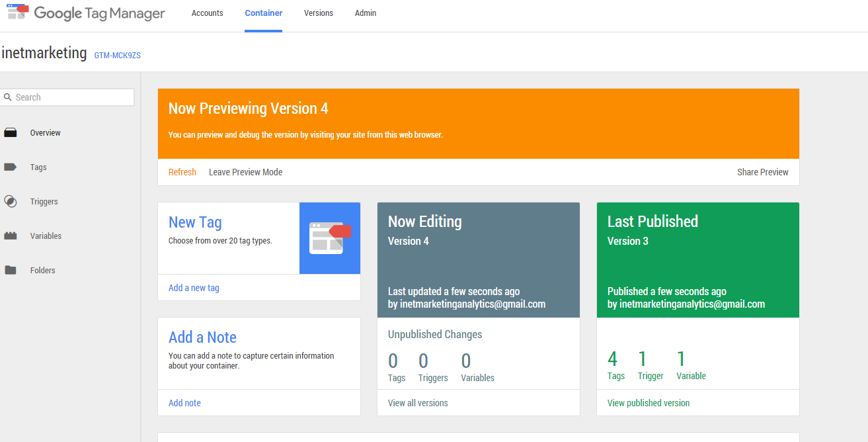This screenshot has height=442, width=868.
Task: Click the unpublished Triggers count 0
Action: (x=424, y=361)
